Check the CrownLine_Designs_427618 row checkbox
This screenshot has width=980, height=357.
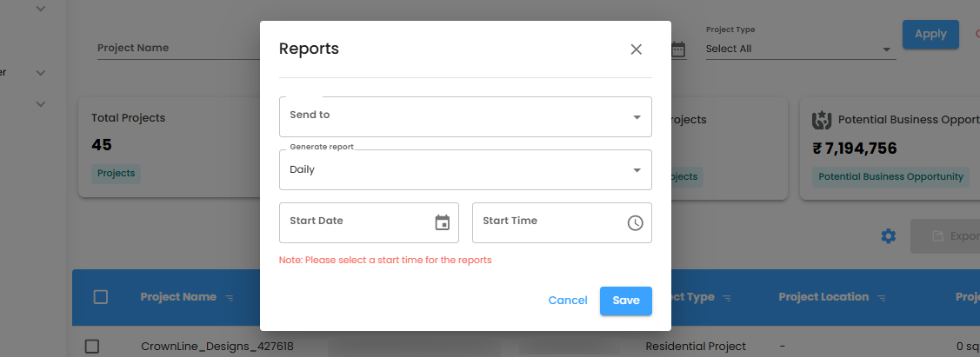click(92, 347)
